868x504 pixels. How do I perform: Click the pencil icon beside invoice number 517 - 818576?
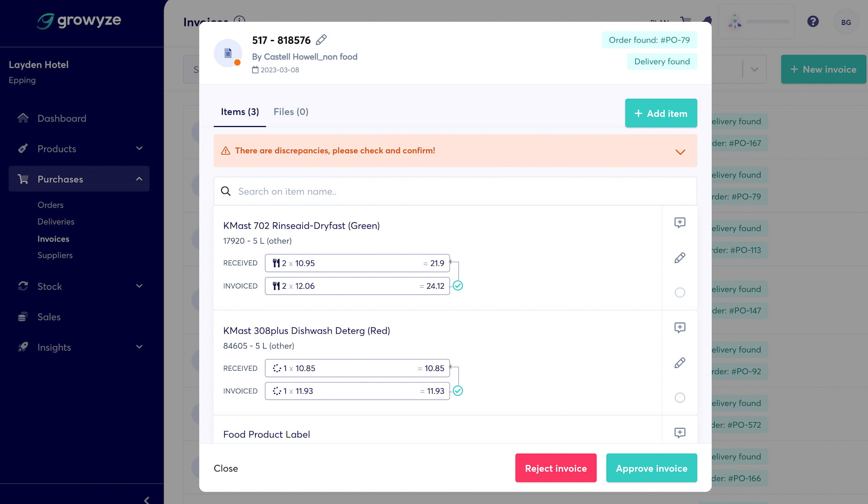coord(321,40)
